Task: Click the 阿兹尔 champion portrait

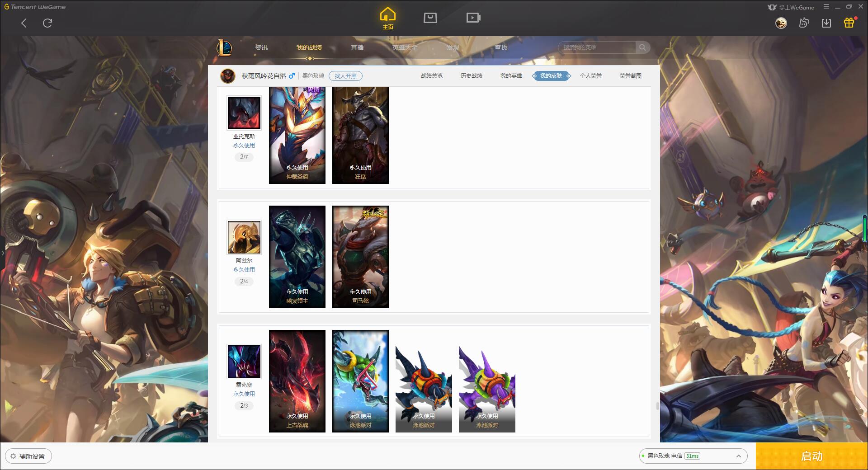Action: [244, 237]
